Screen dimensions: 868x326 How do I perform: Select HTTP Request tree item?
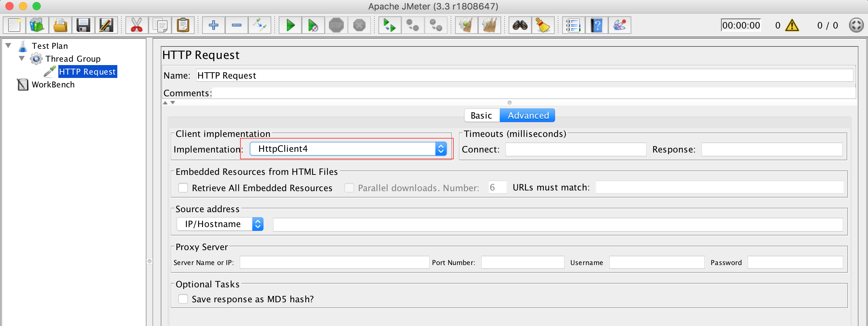pyautogui.click(x=87, y=72)
